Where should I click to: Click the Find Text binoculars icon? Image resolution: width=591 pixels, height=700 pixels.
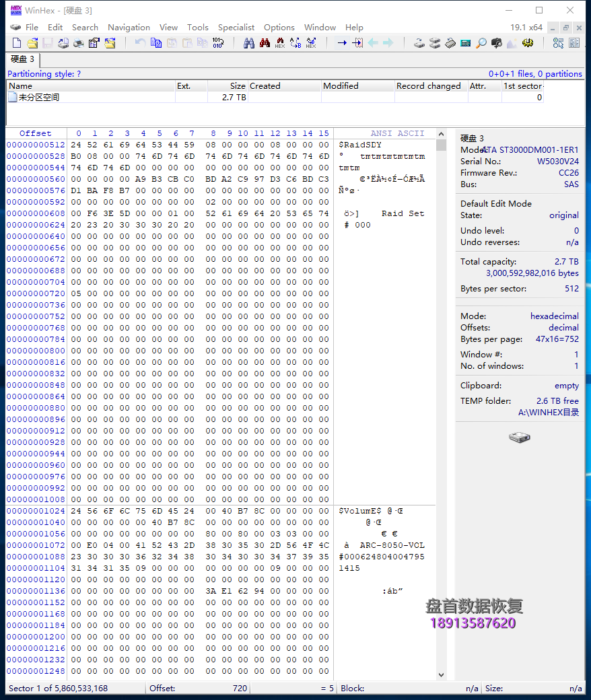[x=248, y=43]
